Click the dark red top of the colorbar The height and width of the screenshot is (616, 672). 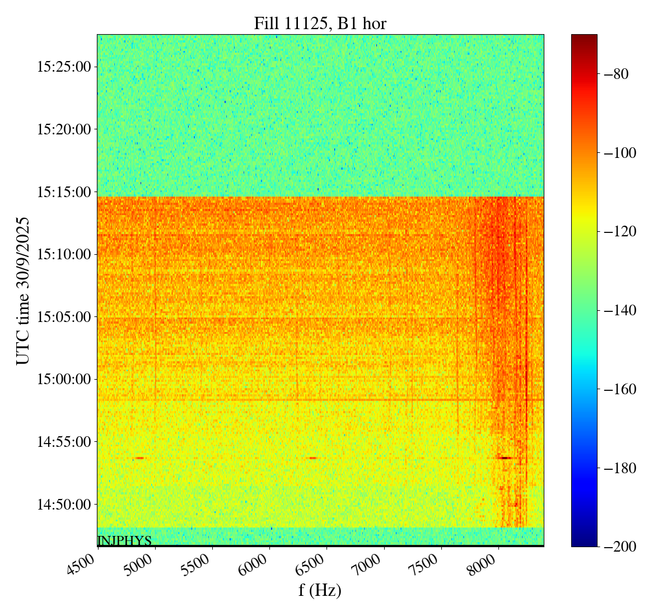point(584,39)
